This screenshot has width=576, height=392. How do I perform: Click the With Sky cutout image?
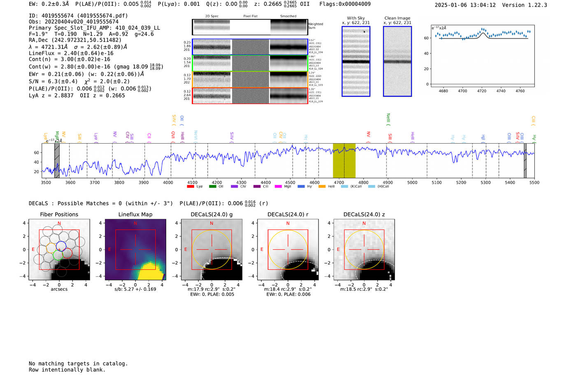pyautogui.click(x=356, y=61)
